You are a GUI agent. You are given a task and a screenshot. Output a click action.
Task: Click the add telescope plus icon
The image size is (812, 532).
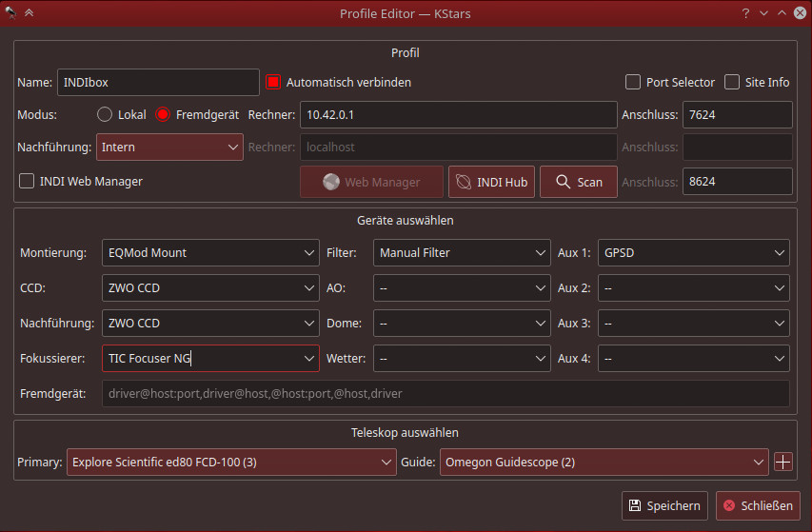(782, 463)
